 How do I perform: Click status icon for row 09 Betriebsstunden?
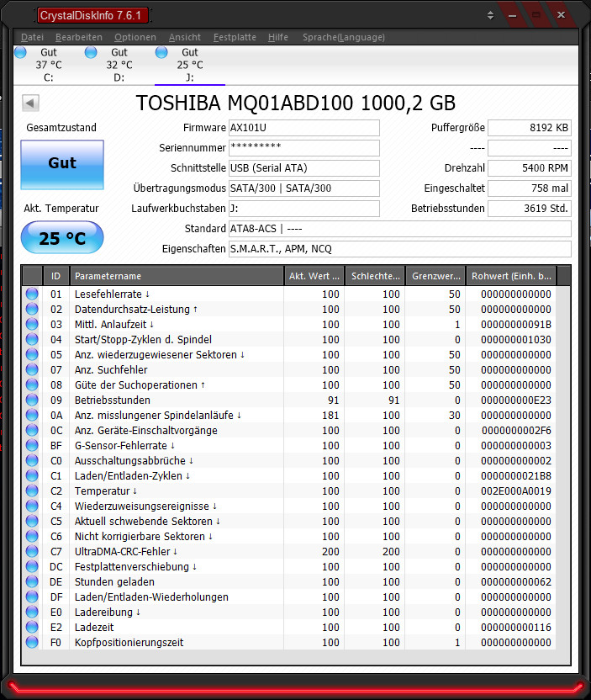pos(32,400)
